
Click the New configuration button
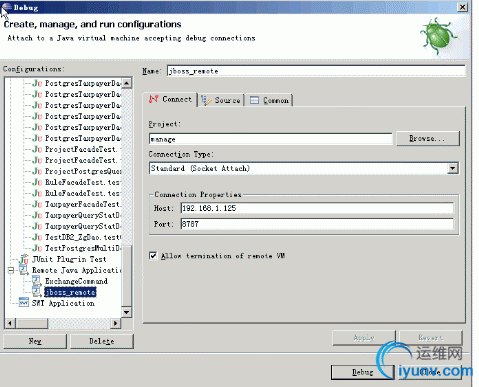[35, 341]
